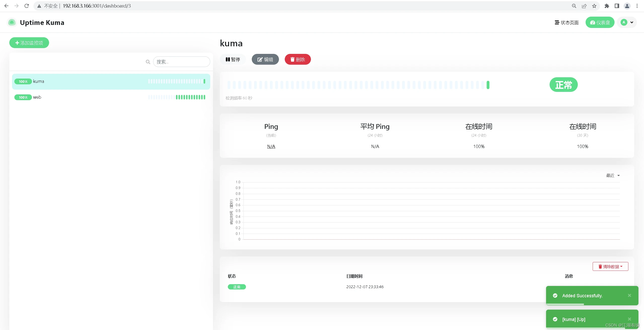
Task: Click the 日期时间 column header
Action: pyautogui.click(x=354, y=276)
